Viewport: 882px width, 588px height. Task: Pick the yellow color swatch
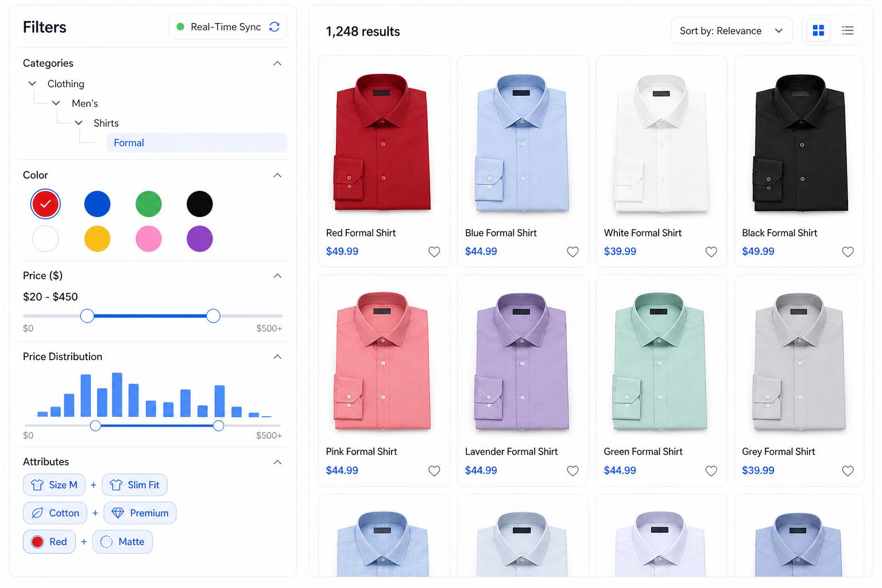[x=97, y=239]
